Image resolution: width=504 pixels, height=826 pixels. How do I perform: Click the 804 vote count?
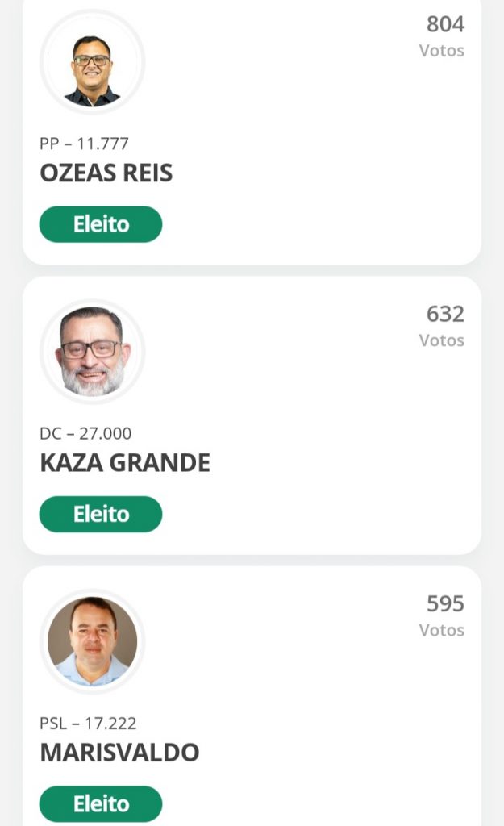tap(445, 24)
